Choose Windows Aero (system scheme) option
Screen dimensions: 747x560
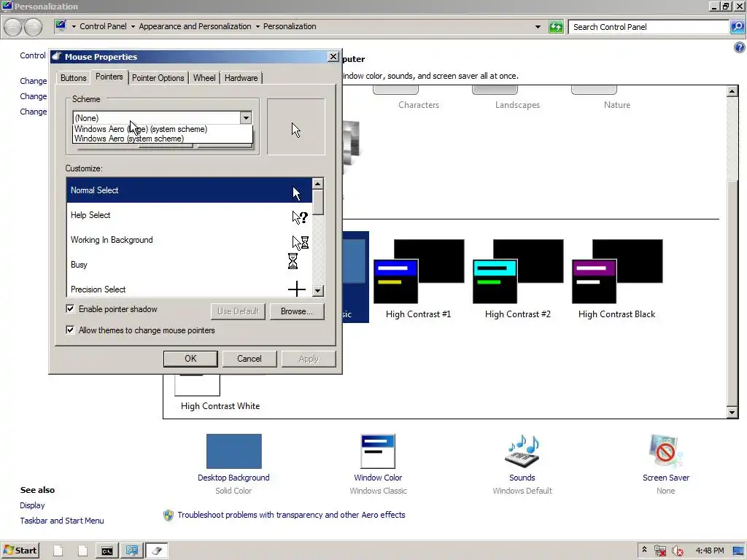[x=163, y=139]
